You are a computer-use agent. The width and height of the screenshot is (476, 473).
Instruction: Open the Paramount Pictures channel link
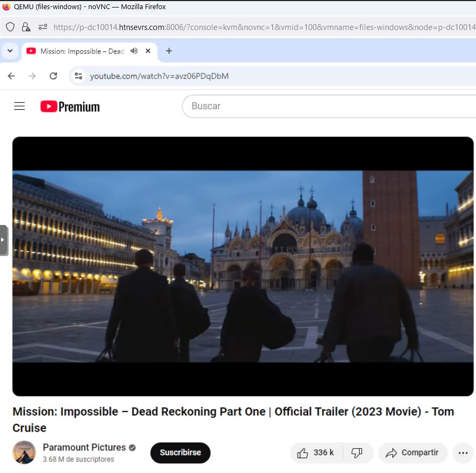click(x=84, y=447)
